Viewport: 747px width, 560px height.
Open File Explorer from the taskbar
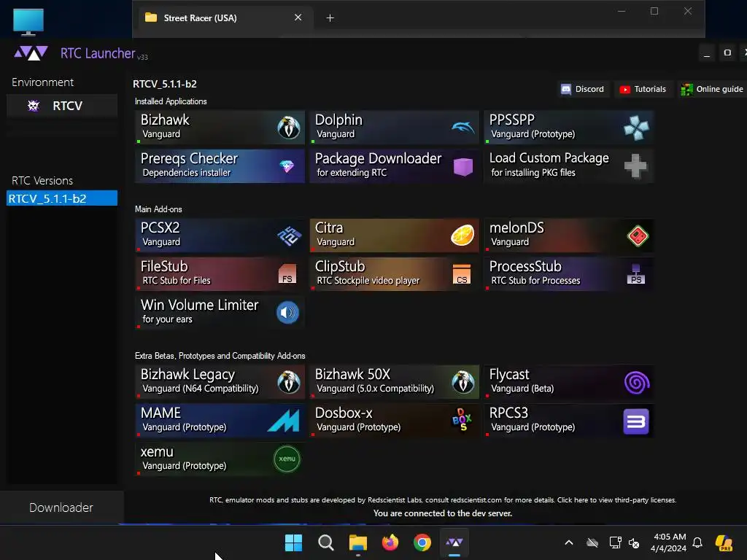point(357,542)
